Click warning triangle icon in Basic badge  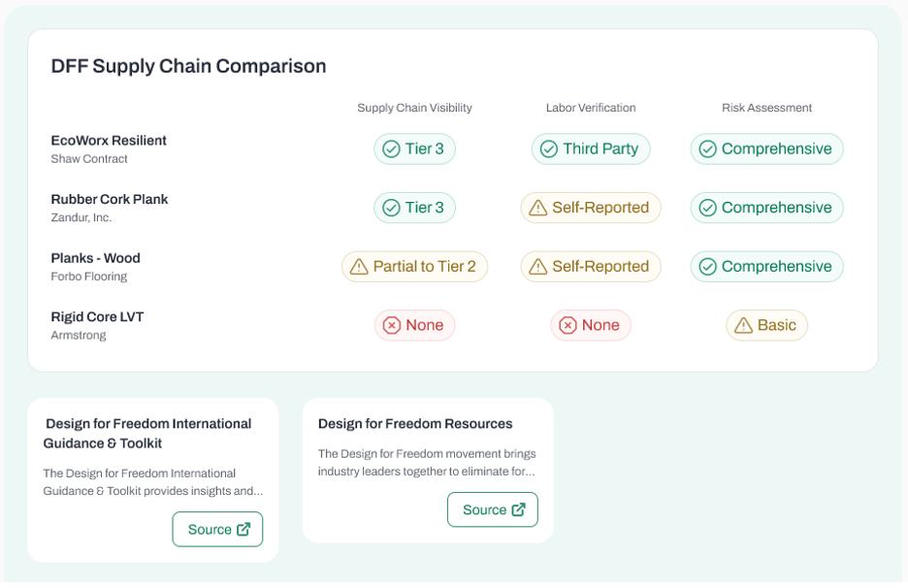[743, 325]
